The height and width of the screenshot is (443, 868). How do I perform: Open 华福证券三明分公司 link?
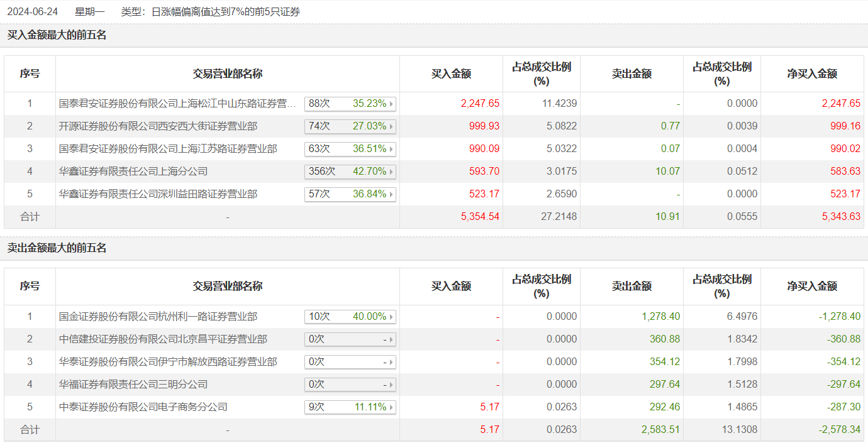coord(133,385)
